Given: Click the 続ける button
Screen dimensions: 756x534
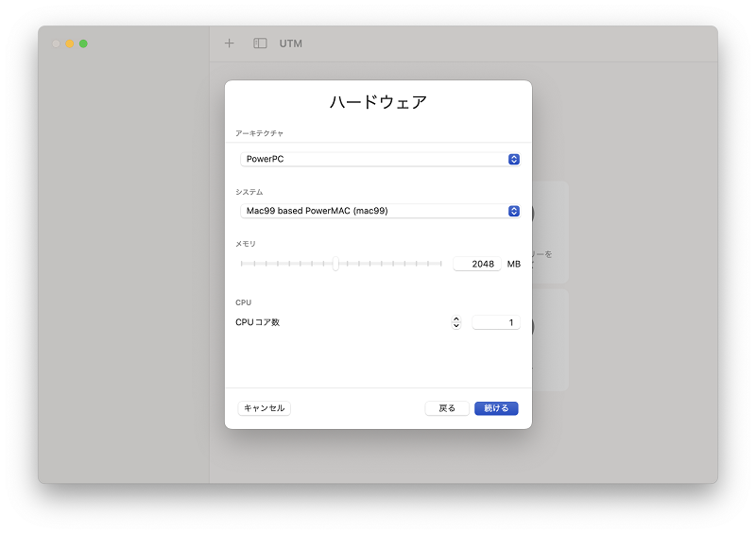Looking at the screenshot, I should pos(496,408).
